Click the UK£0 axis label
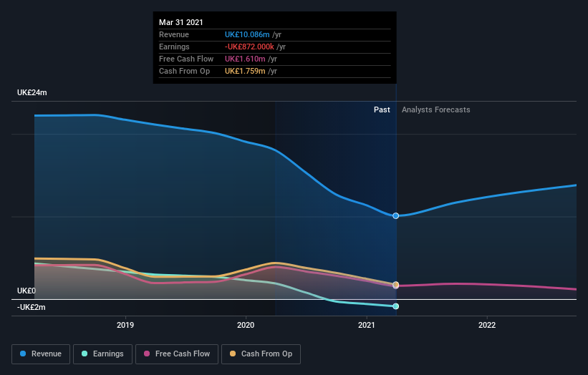Viewport: 588px width, 375px height. click(26, 291)
